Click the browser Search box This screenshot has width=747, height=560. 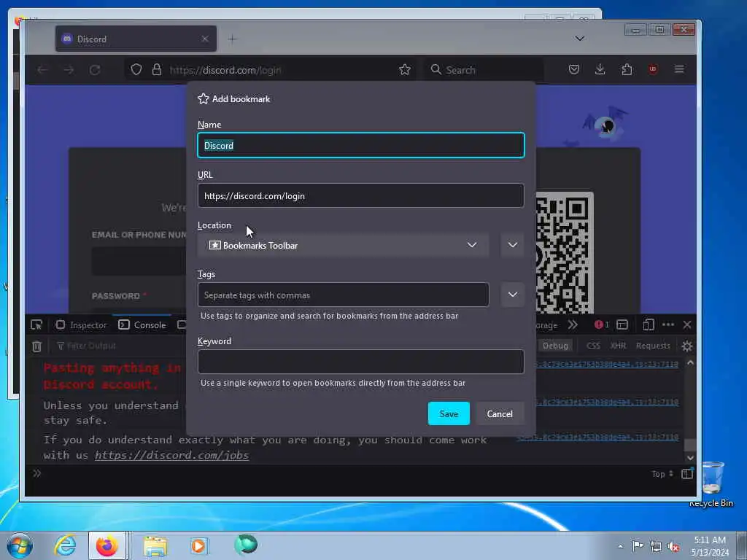[484, 70]
